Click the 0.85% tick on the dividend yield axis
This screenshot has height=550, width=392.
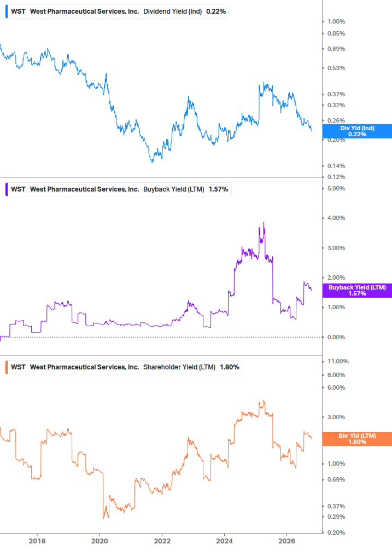tap(336, 33)
